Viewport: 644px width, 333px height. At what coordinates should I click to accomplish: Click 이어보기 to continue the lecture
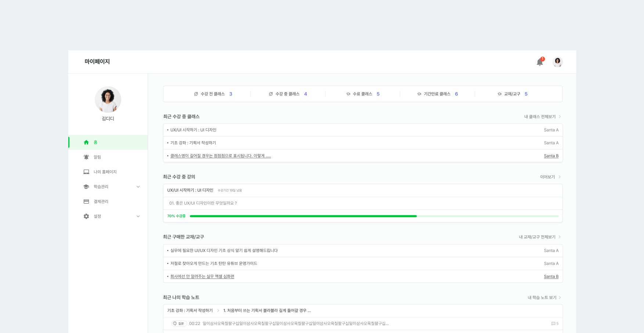click(x=550, y=177)
